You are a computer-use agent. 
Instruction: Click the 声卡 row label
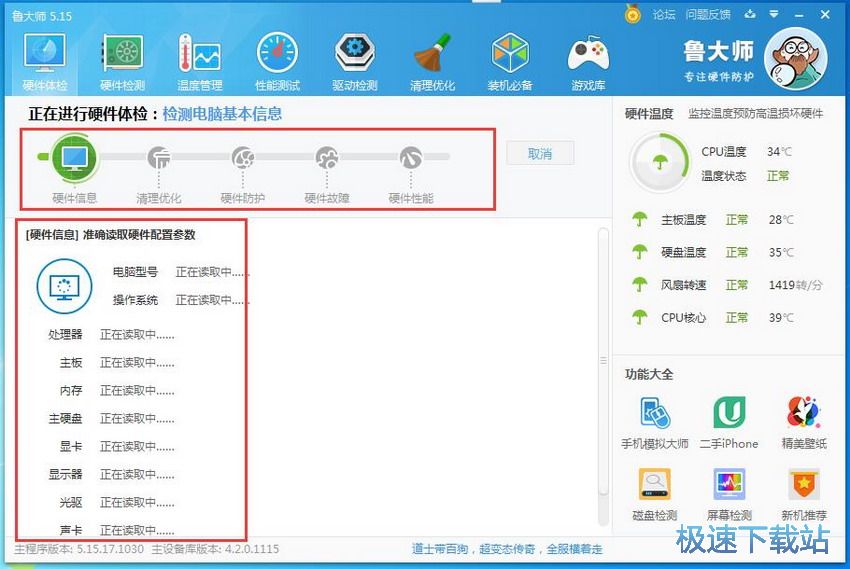point(71,530)
